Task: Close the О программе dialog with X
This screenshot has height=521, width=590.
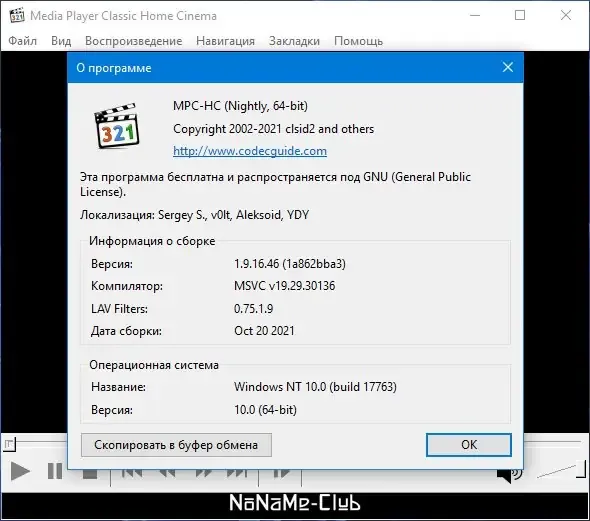Action: 508,67
